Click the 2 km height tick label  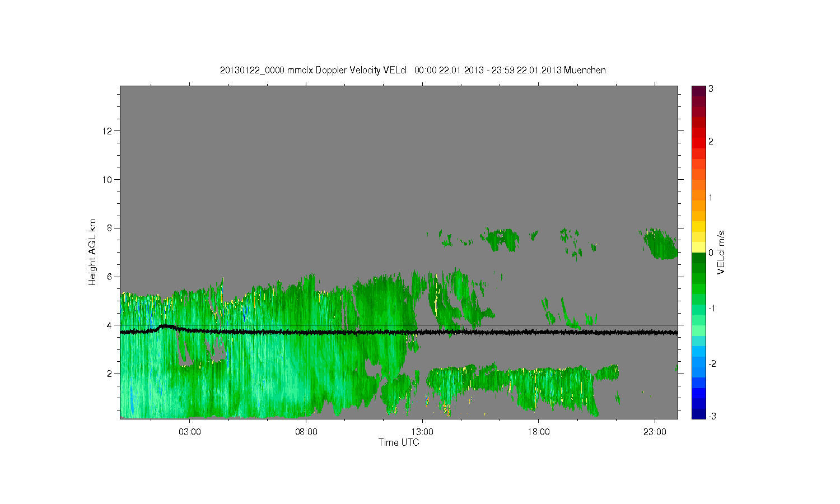(110, 374)
